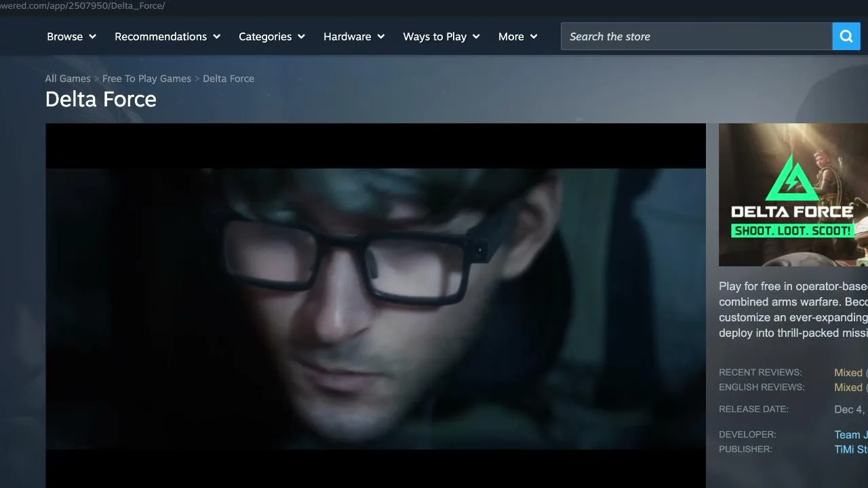Focus the Search the store field
Screen dimensions: 868x488
(696, 37)
